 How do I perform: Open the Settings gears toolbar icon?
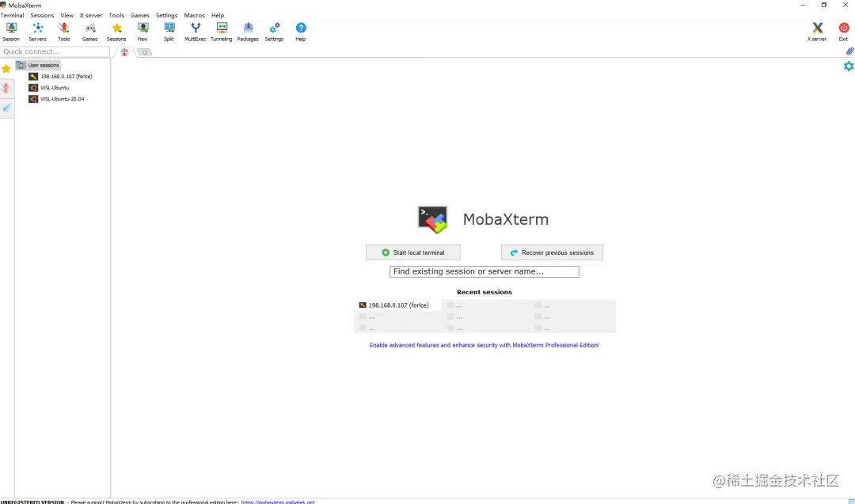274,32
